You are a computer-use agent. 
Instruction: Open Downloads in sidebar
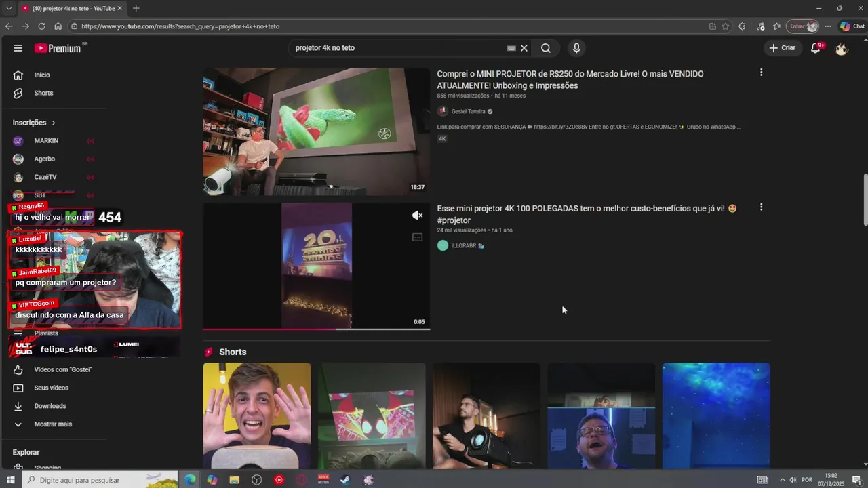click(x=50, y=406)
